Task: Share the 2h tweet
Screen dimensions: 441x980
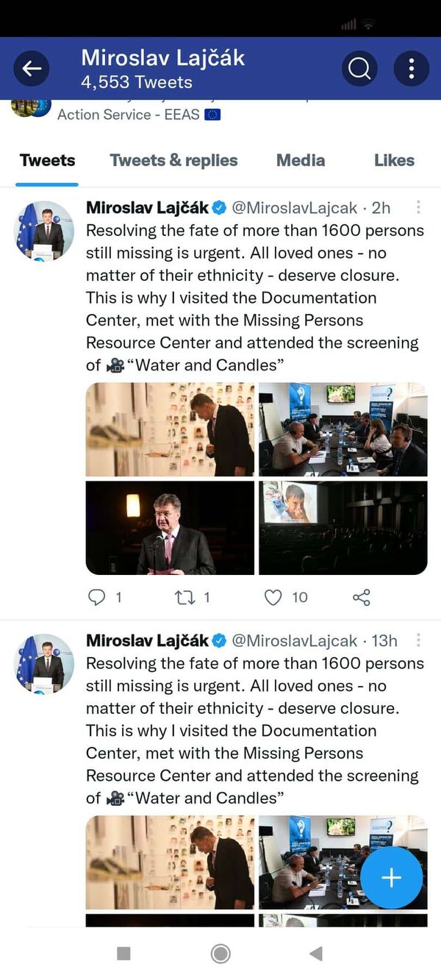Action: point(362,597)
